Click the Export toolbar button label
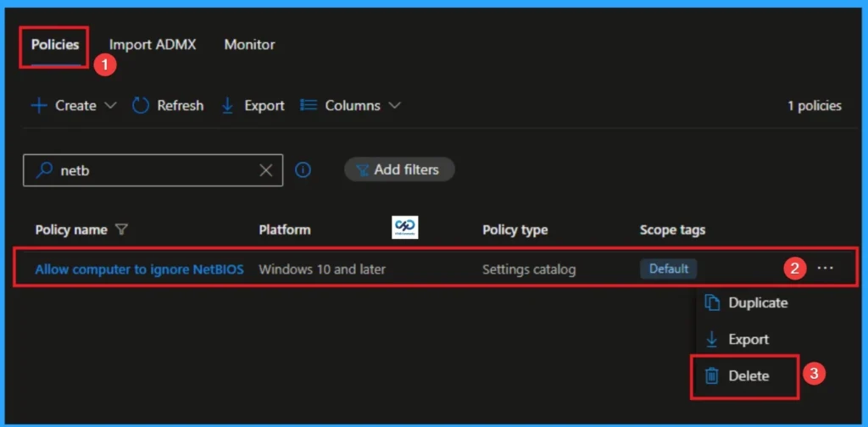 pos(264,106)
